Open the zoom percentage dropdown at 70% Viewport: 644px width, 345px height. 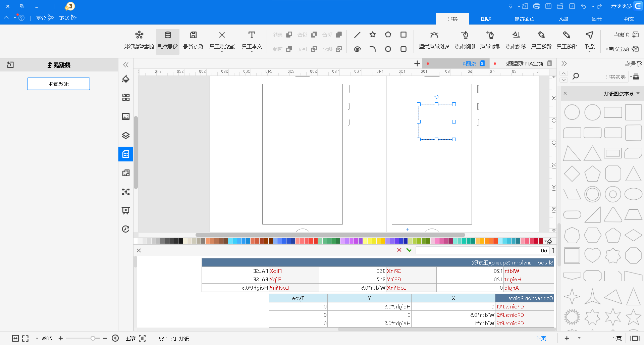37,339
